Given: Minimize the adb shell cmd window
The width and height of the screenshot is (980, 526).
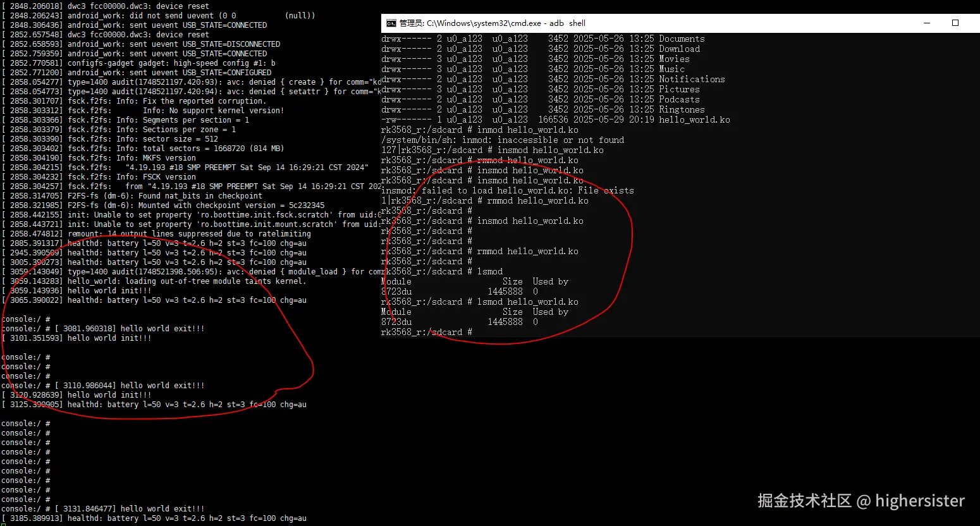Looking at the screenshot, I should pyautogui.click(x=927, y=23).
